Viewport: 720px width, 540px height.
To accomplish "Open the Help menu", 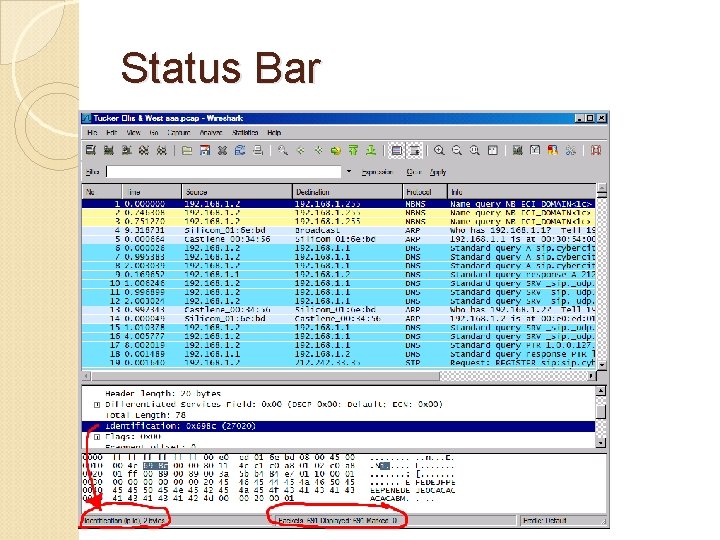I will tap(274, 132).
